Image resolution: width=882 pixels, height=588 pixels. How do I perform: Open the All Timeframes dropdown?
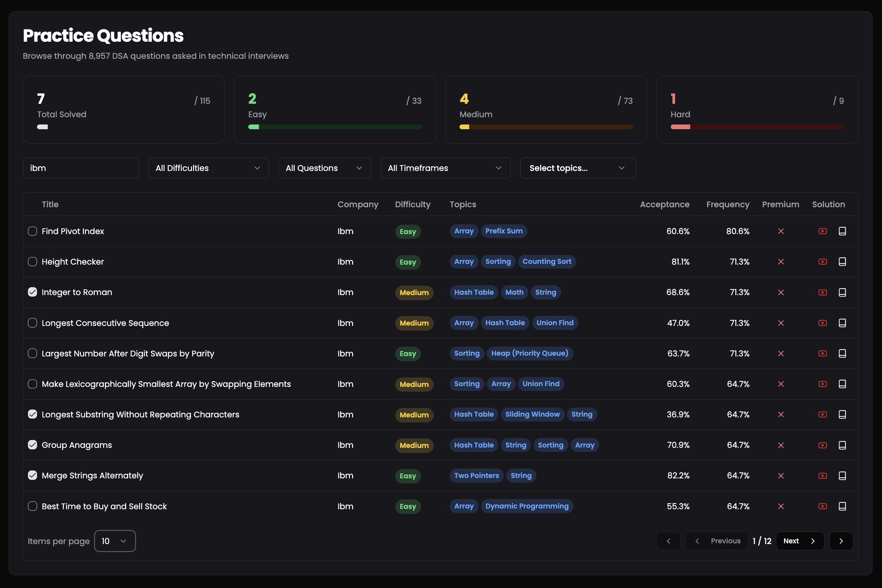pos(445,168)
